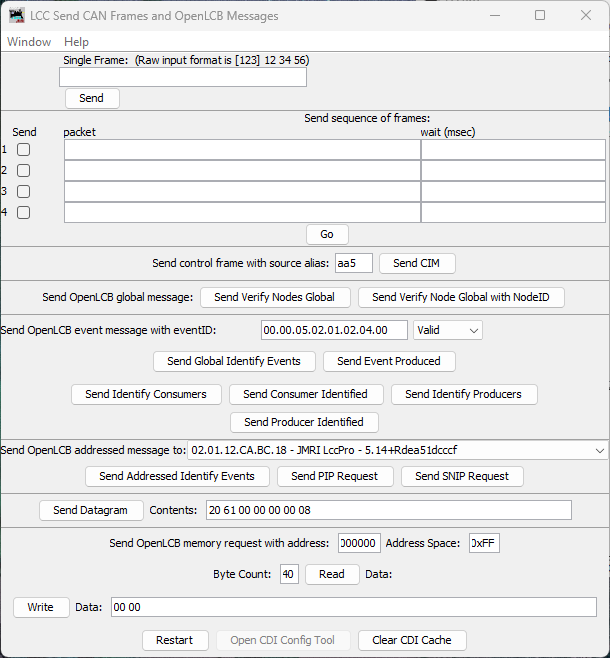
Task: Enable the Send checkbox for row 3
Action: (x=23, y=191)
